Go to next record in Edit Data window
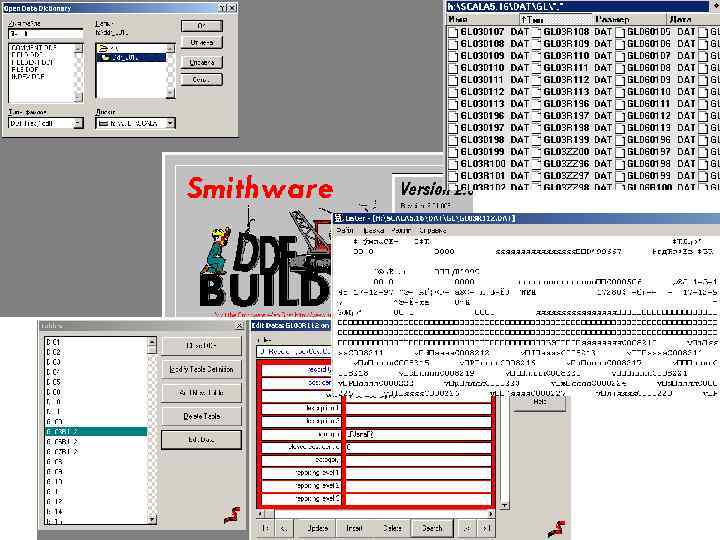Image resolution: width=720 pixels, height=540 pixels. [x=467, y=528]
